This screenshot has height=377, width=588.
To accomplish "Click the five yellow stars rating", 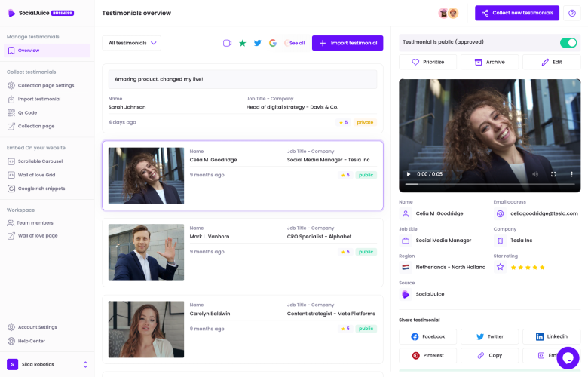I will pos(528,268).
